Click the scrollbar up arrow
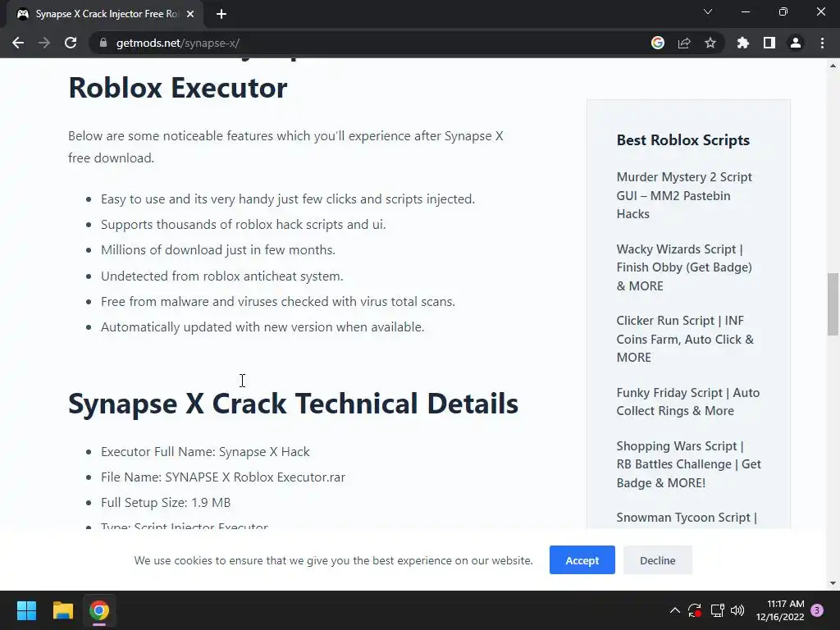This screenshot has height=630, width=840. [833, 66]
